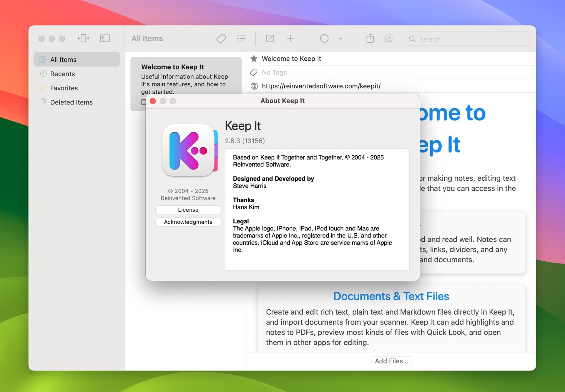Click the Acknowledgments button
The width and height of the screenshot is (565, 392).
point(188,222)
